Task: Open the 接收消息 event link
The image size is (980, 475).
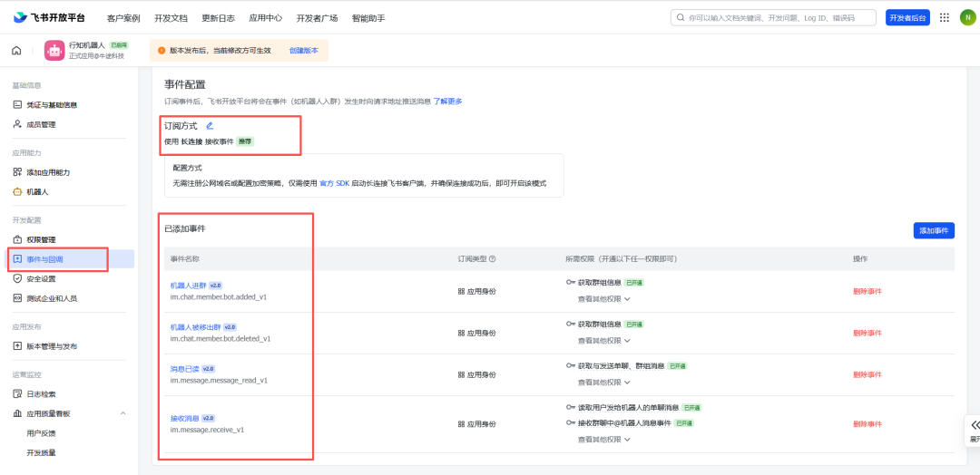Action: click(x=184, y=418)
